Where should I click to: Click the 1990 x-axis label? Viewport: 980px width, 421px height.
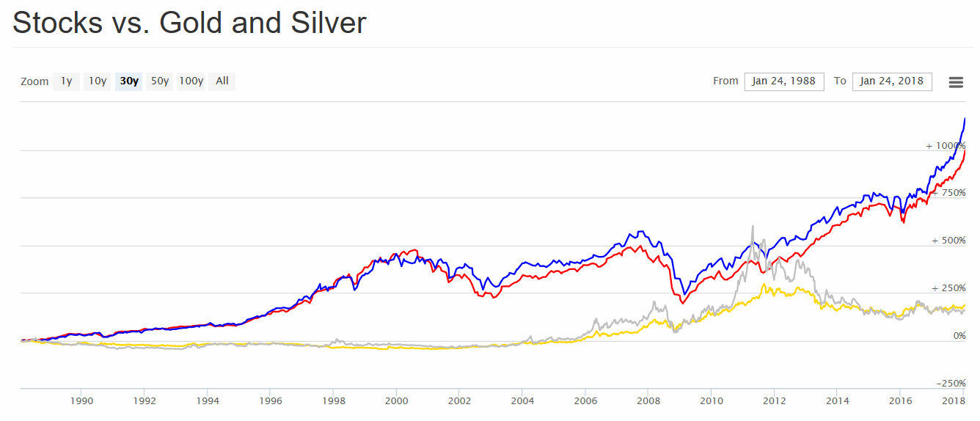click(x=81, y=400)
